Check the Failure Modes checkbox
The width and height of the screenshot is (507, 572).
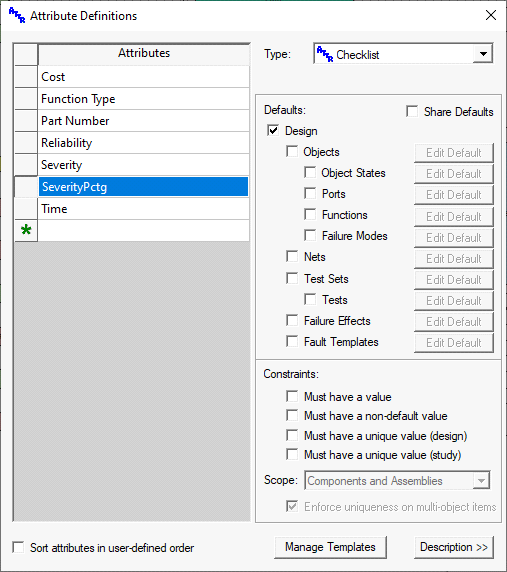pyautogui.click(x=310, y=235)
